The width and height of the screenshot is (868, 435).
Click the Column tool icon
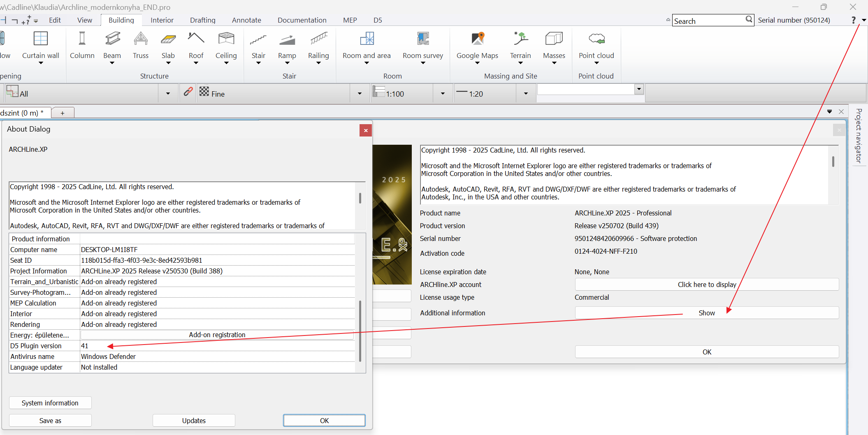(x=82, y=39)
